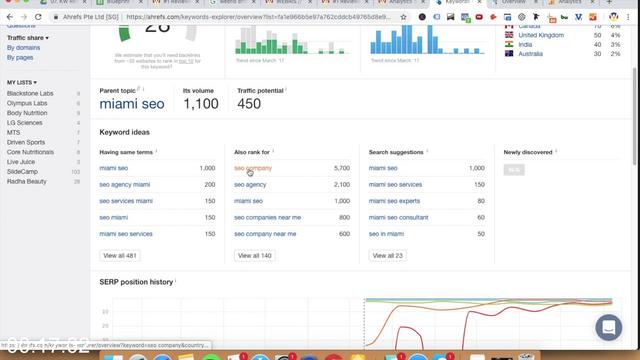This screenshot has width=640, height=360.
Task: Open the India country link
Action: coord(525,44)
